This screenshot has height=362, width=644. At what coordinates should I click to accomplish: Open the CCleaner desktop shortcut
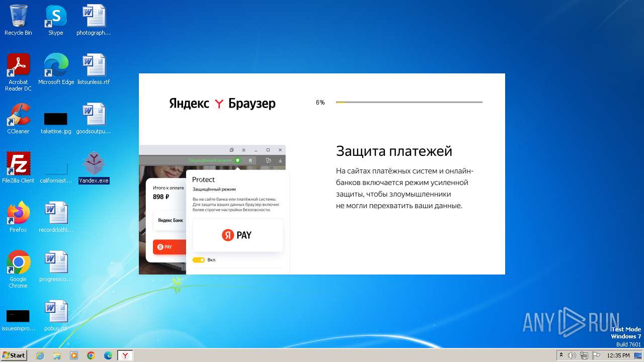click(18, 119)
